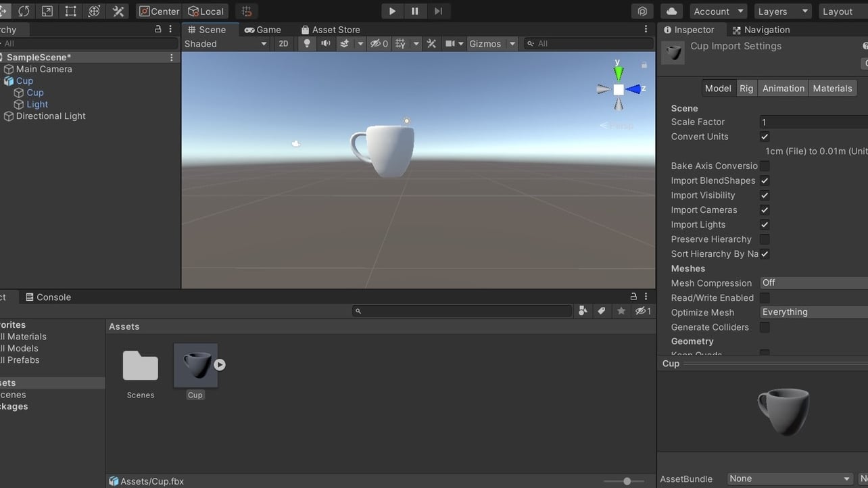The image size is (868, 488).
Task: Enable the Read/Write Enabled checkbox
Action: 765,297
